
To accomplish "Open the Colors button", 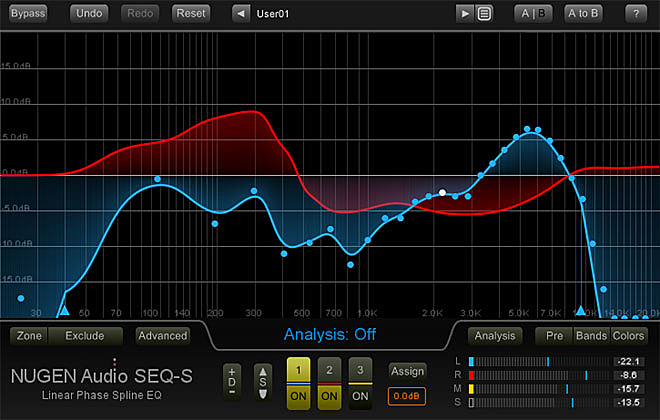I will [x=628, y=336].
